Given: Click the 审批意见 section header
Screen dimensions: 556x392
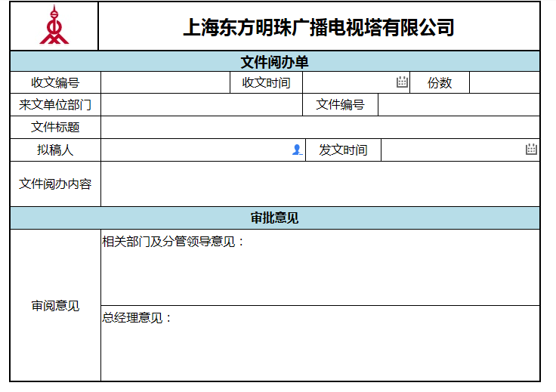Looking at the screenshot, I should 275,218.
